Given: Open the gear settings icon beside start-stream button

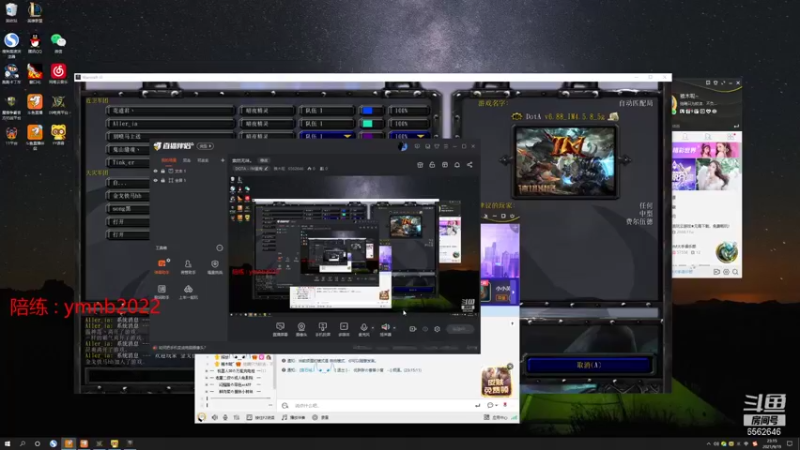Looking at the screenshot, I should tap(437, 329).
